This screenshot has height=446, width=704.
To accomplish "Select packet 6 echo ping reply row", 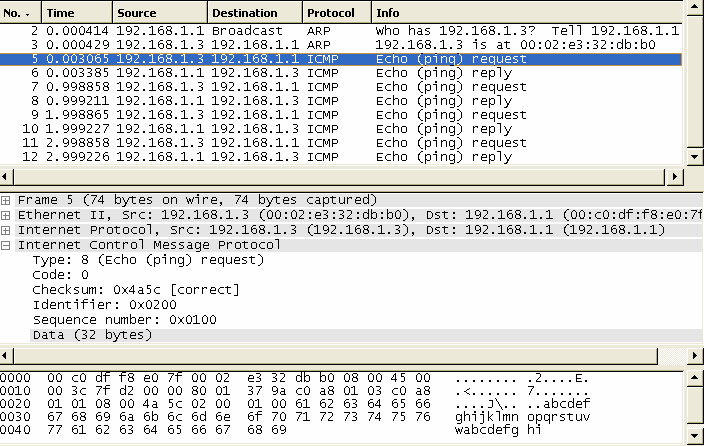I will point(341,73).
